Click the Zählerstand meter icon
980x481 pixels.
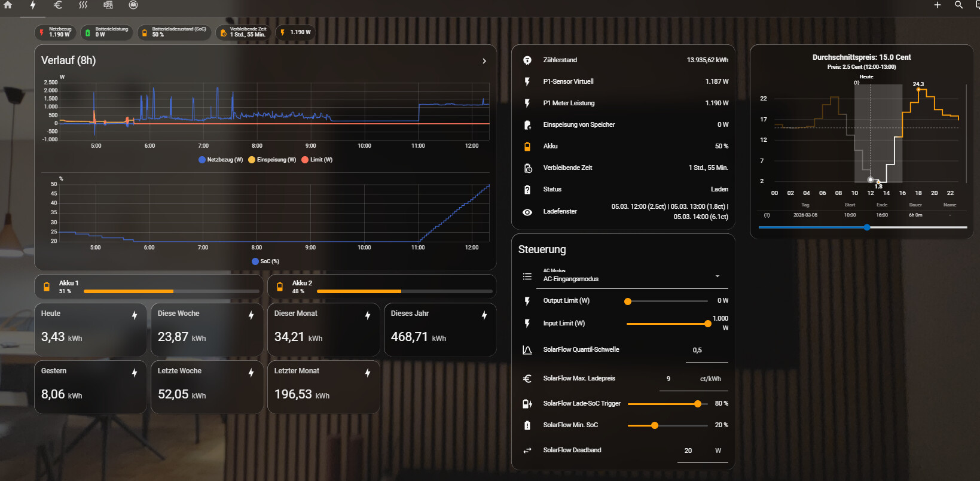tap(527, 60)
